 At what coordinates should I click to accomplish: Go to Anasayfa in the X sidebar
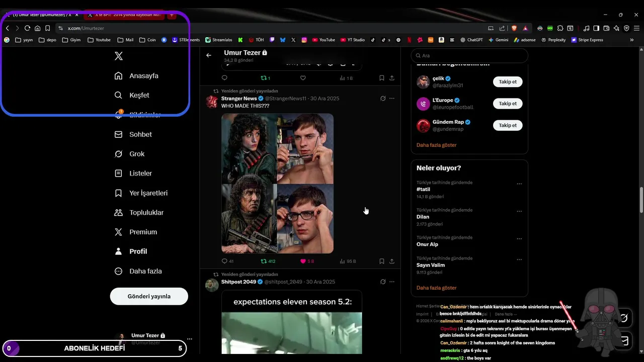pyautogui.click(x=136, y=76)
